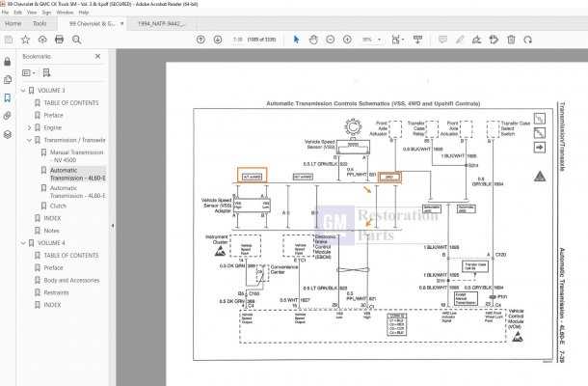The image size is (588, 386).
Task: Open TABLE OF CONTENTS under VOLUME 4
Action: 71,256
